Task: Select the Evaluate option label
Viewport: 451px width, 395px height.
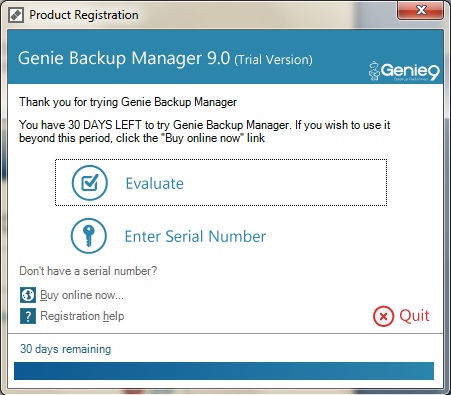Action: 154,183
